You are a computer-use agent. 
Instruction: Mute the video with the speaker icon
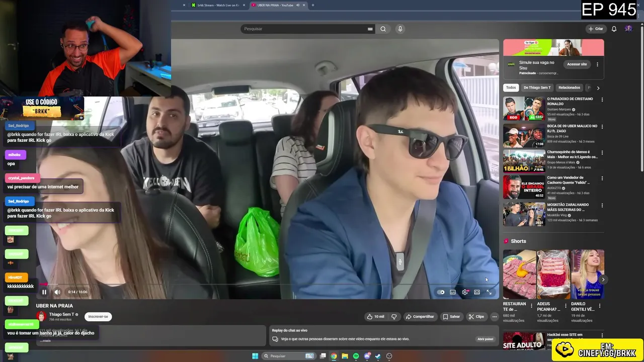(57, 292)
